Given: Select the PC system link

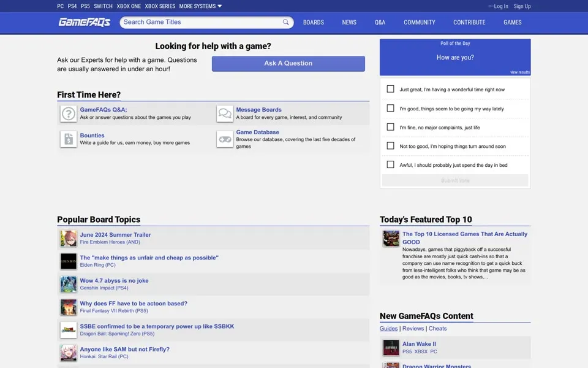Looking at the screenshot, I should (61, 6).
